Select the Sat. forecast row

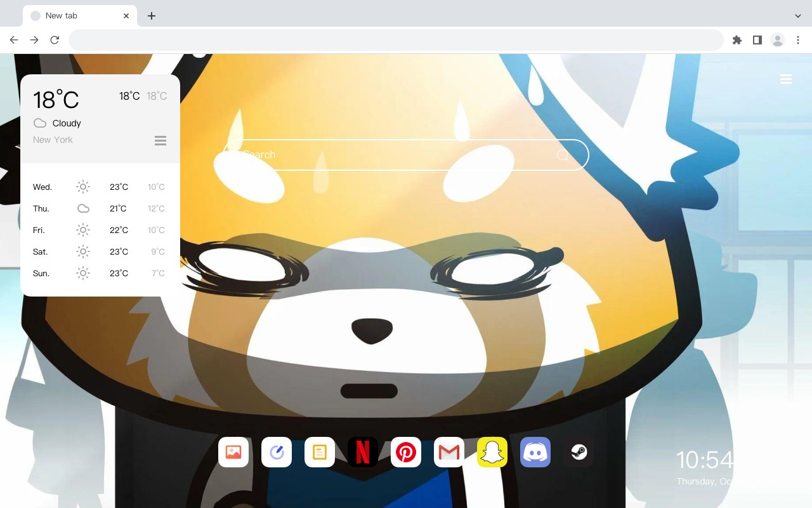(x=100, y=251)
